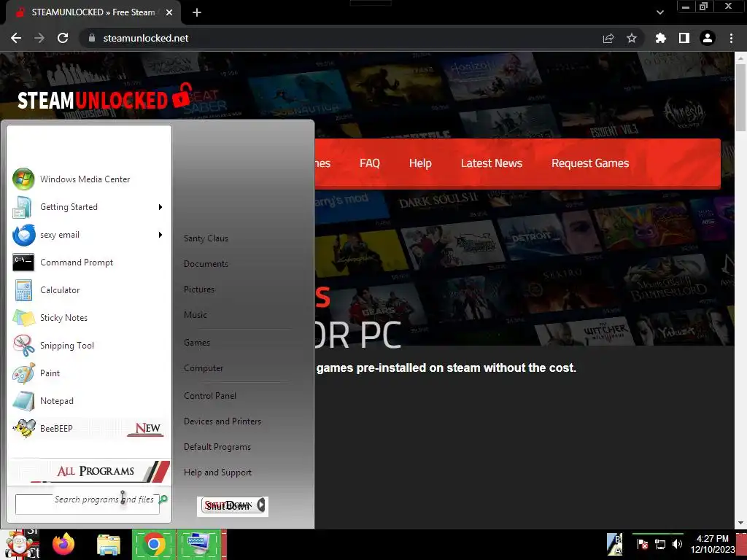Reload the steamunlocked page

63,38
